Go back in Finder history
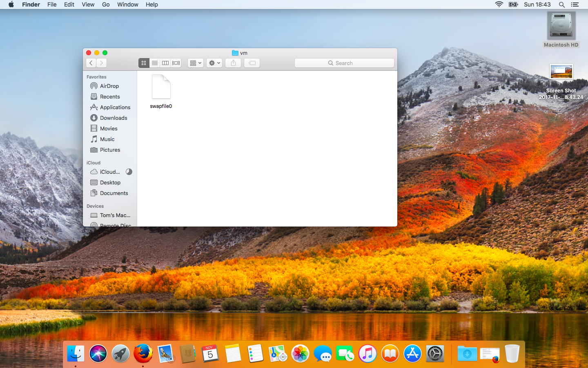This screenshot has height=368, width=588. 91,63
